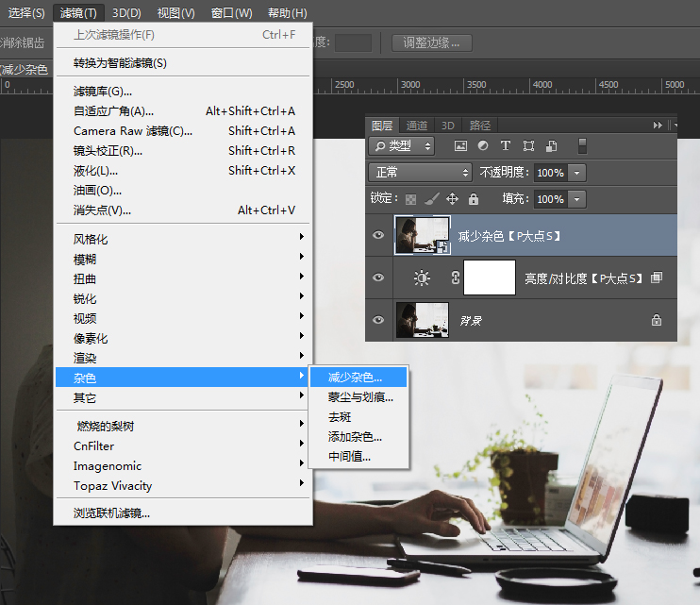Select the 减少杂色 layer thumbnail
Image resolution: width=700 pixels, height=605 pixels.
coord(423,235)
